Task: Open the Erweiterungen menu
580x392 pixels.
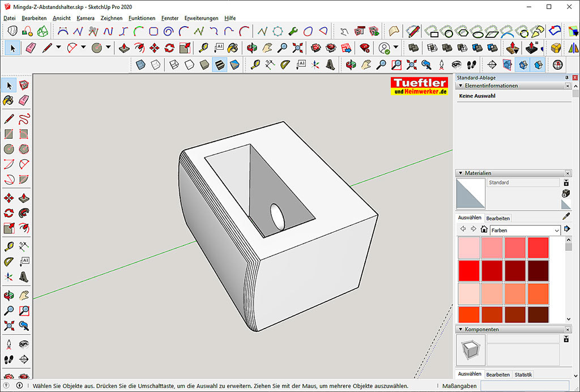Action: pos(201,18)
